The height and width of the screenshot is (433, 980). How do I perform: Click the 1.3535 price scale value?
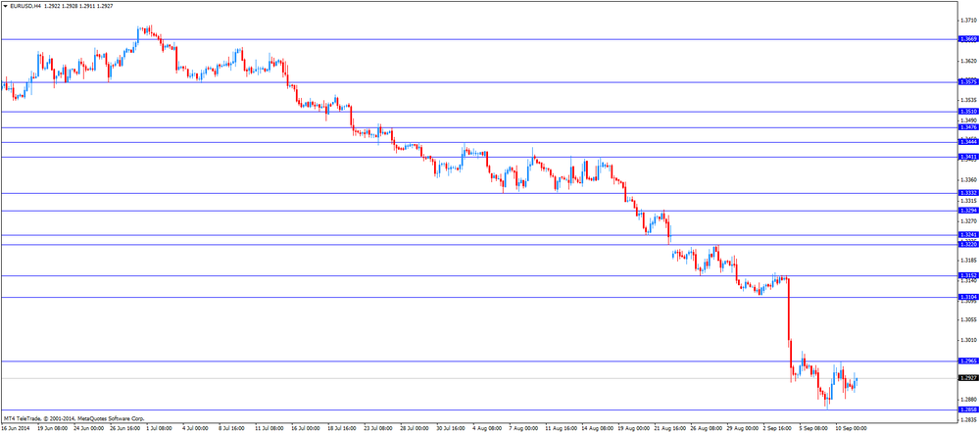(969, 100)
